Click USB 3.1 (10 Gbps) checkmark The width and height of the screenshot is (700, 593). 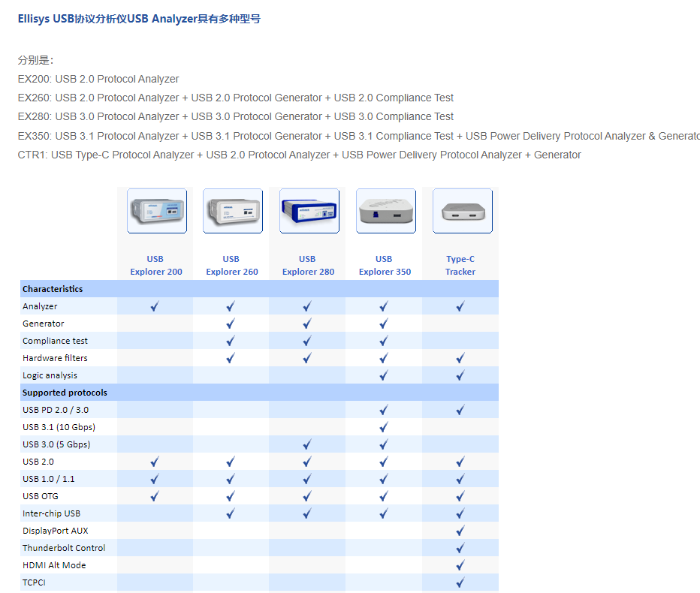point(384,427)
